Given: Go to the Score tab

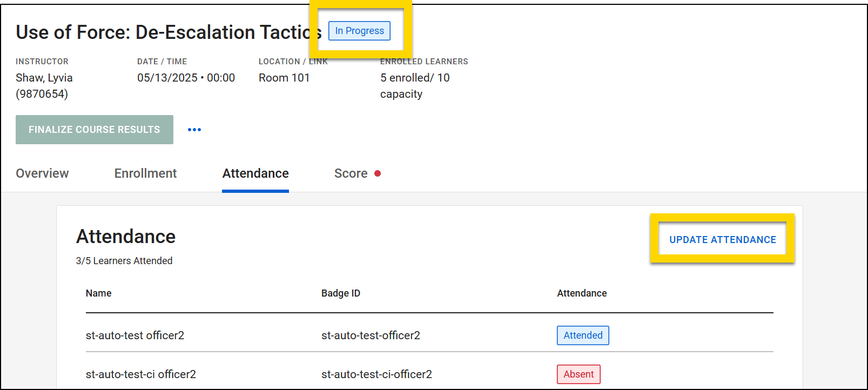Looking at the screenshot, I should click(351, 173).
